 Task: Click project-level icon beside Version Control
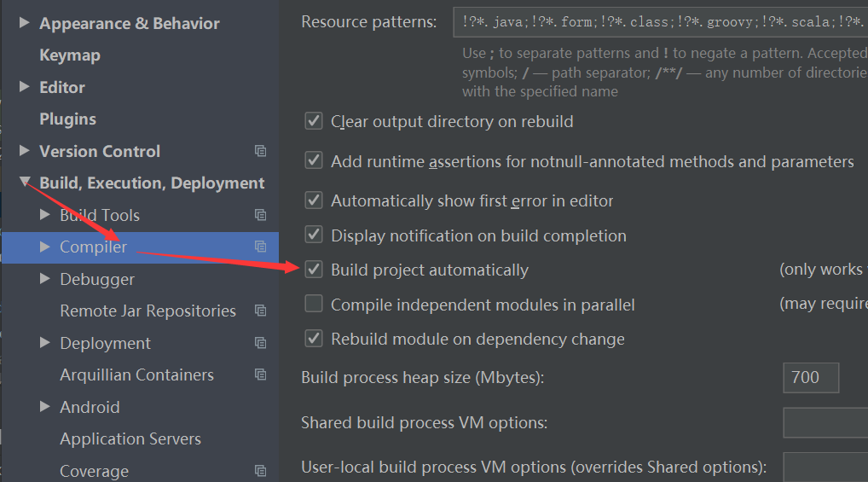pyautogui.click(x=260, y=151)
